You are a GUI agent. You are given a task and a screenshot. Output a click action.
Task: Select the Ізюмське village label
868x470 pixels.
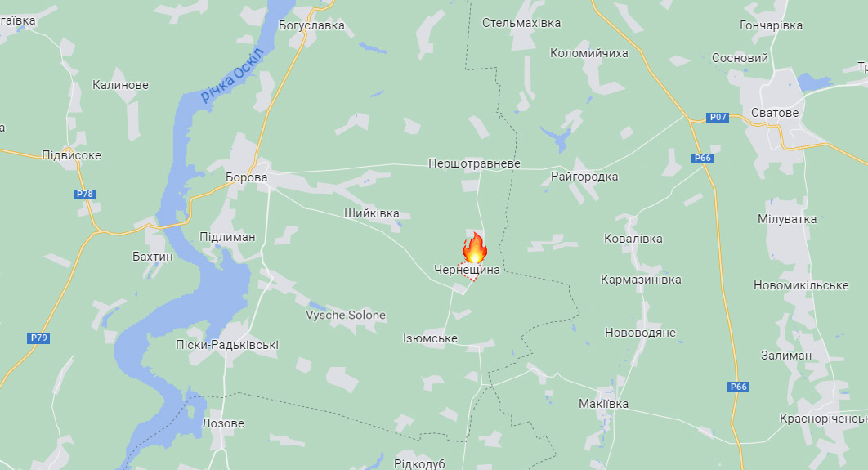coord(430,338)
